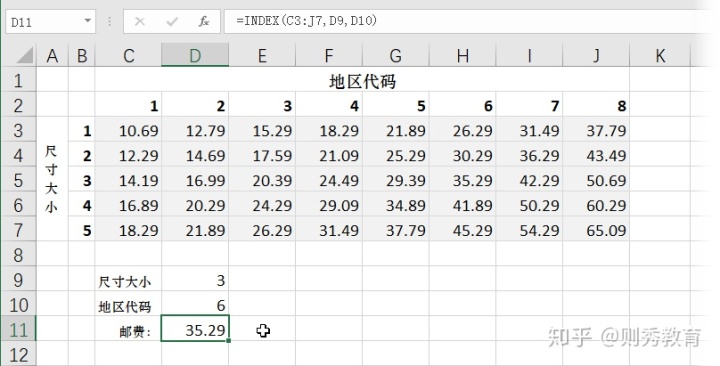Click cell D10 containing 6
720x366 pixels.
coord(195,304)
